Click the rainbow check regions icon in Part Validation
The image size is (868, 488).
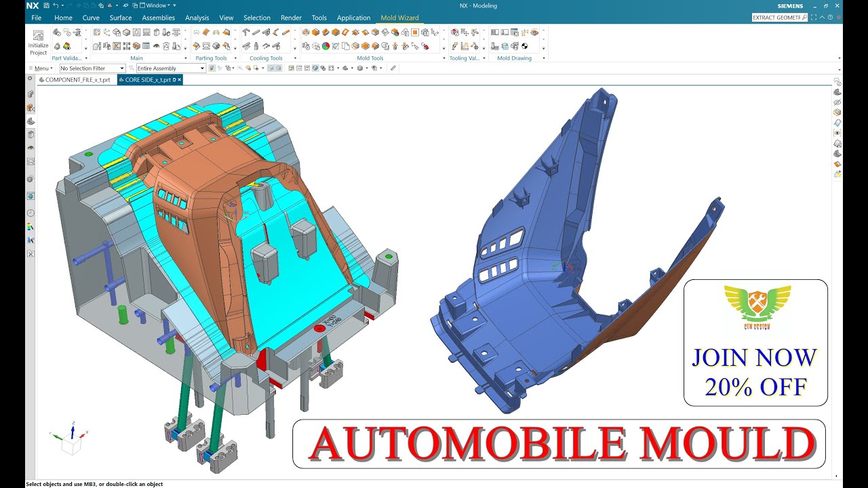coord(67,45)
